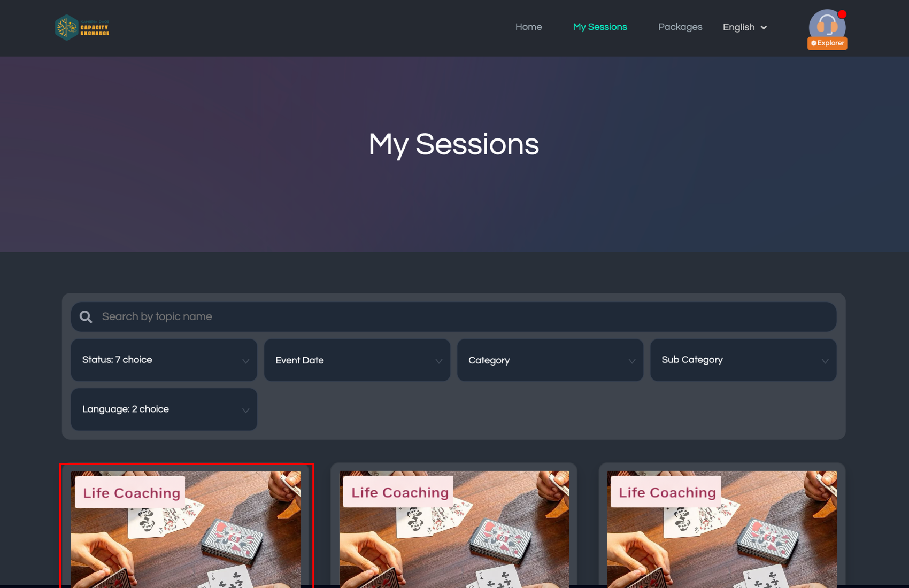Open the Category filter dropdown
This screenshot has height=588, width=909.
[x=550, y=360]
